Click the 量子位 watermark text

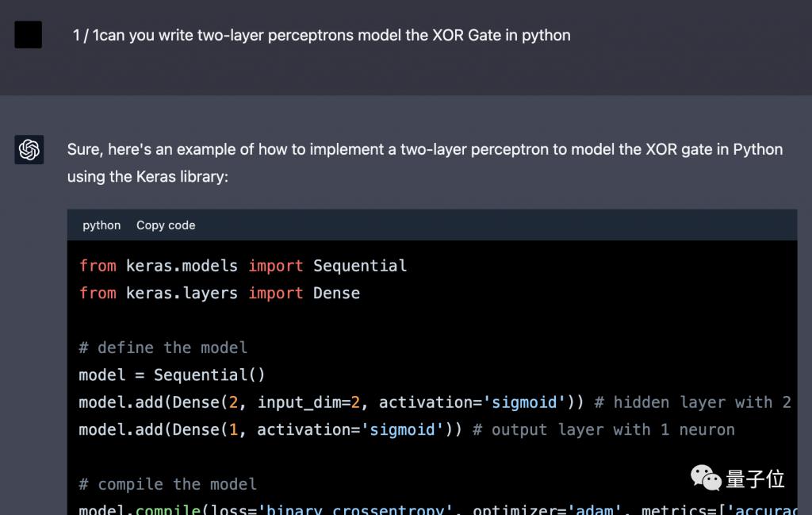(x=755, y=478)
